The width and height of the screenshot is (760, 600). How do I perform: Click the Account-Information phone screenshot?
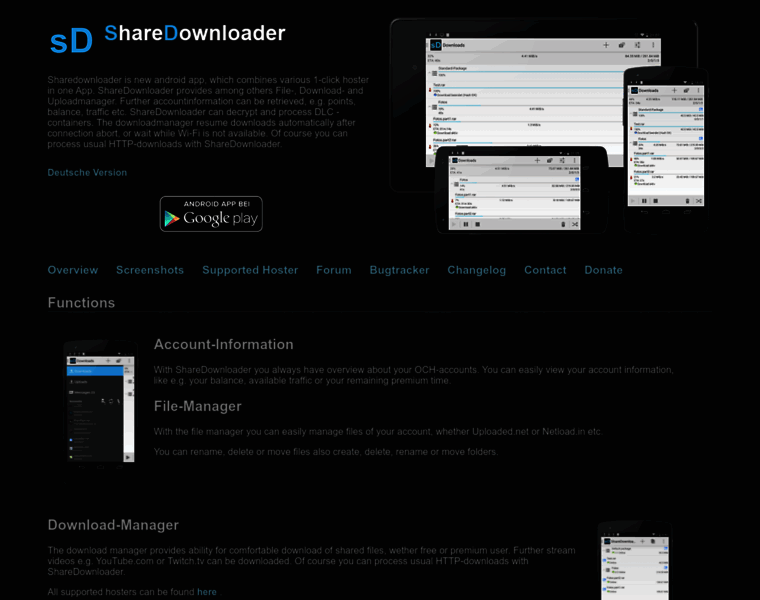pyautogui.click(x=100, y=405)
